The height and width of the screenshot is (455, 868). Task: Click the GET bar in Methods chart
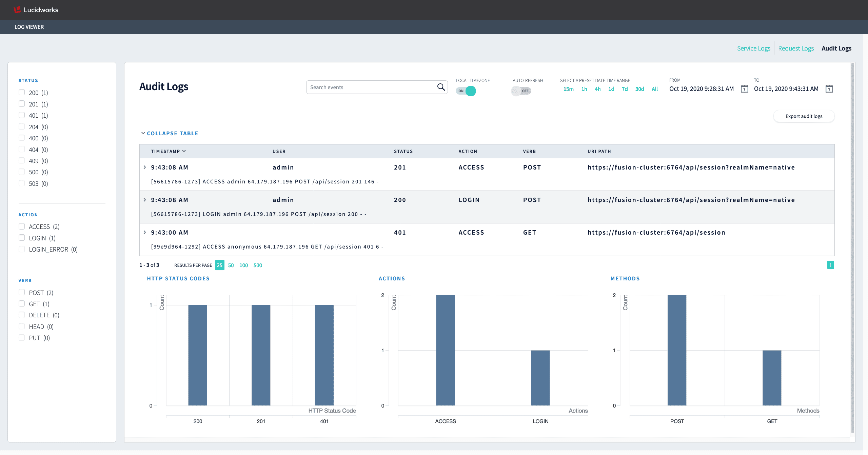(x=772, y=378)
